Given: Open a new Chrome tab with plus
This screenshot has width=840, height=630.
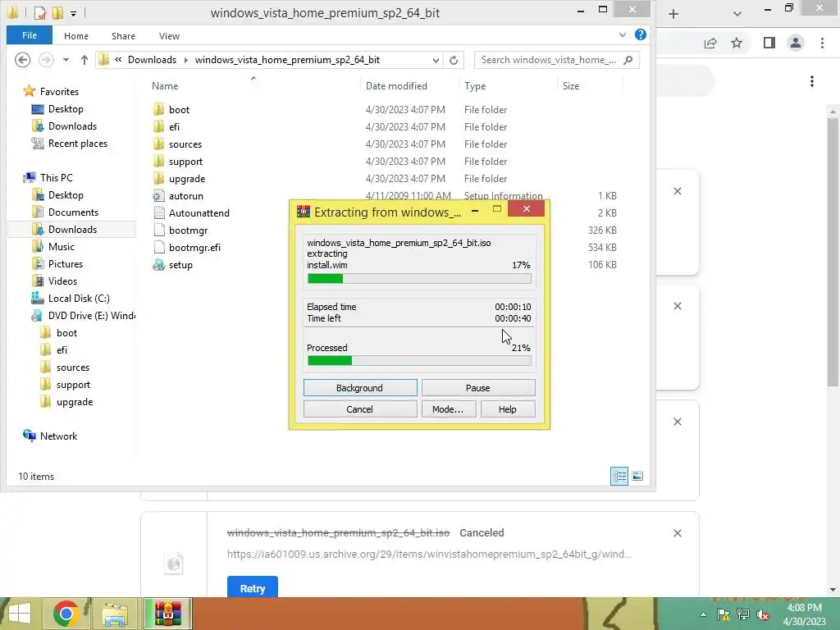Looking at the screenshot, I should pyautogui.click(x=673, y=15).
